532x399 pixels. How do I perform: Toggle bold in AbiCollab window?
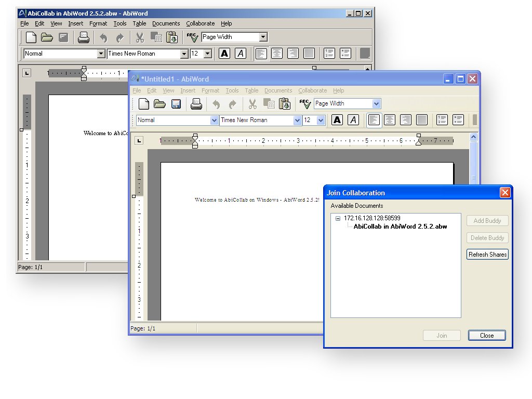224,54
